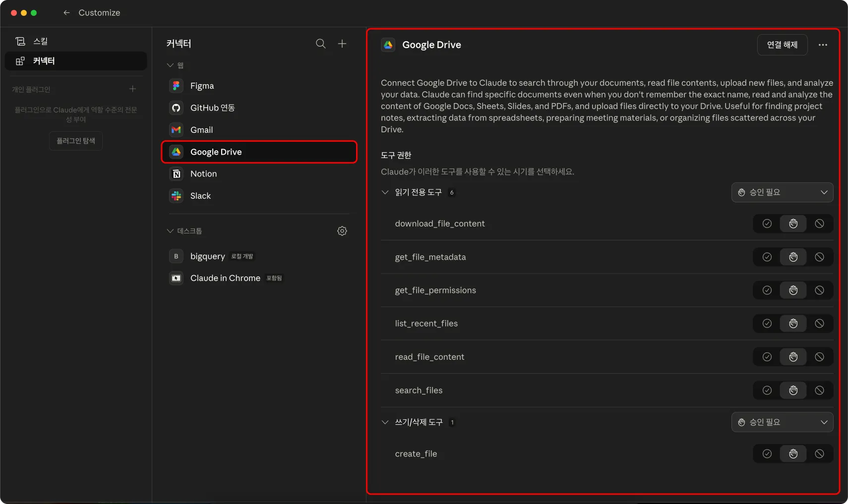The height and width of the screenshot is (504, 848).
Task: Click the 도구 권한 heading
Action: [396, 155]
